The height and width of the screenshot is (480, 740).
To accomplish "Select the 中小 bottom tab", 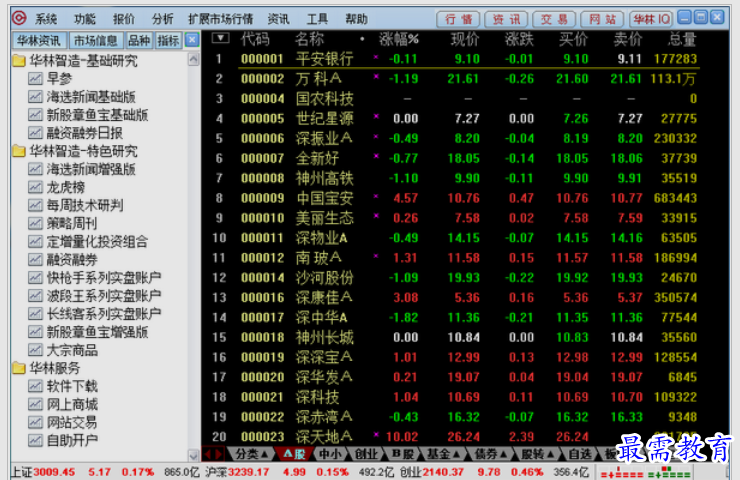I will pos(330,454).
